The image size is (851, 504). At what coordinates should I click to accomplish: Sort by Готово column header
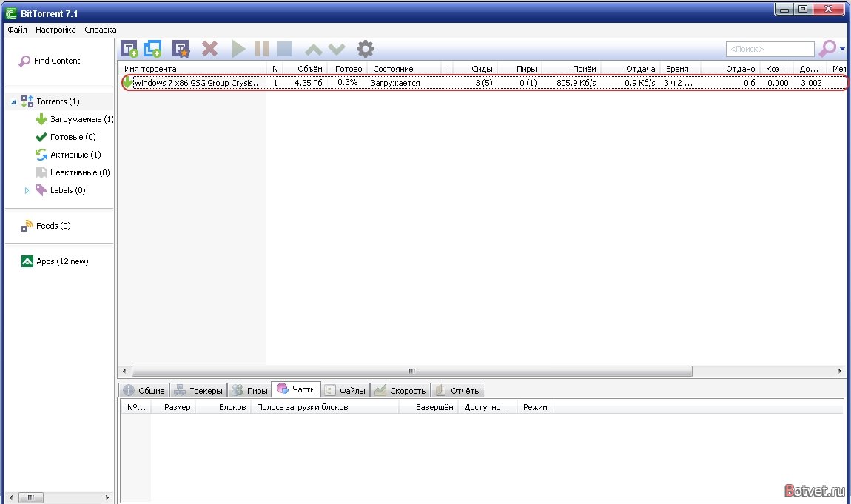(347, 69)
